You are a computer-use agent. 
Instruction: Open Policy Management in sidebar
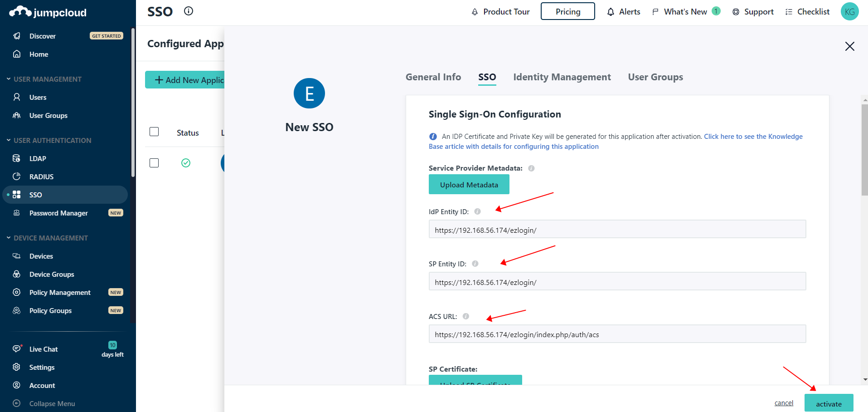click(x=60, y=292)
